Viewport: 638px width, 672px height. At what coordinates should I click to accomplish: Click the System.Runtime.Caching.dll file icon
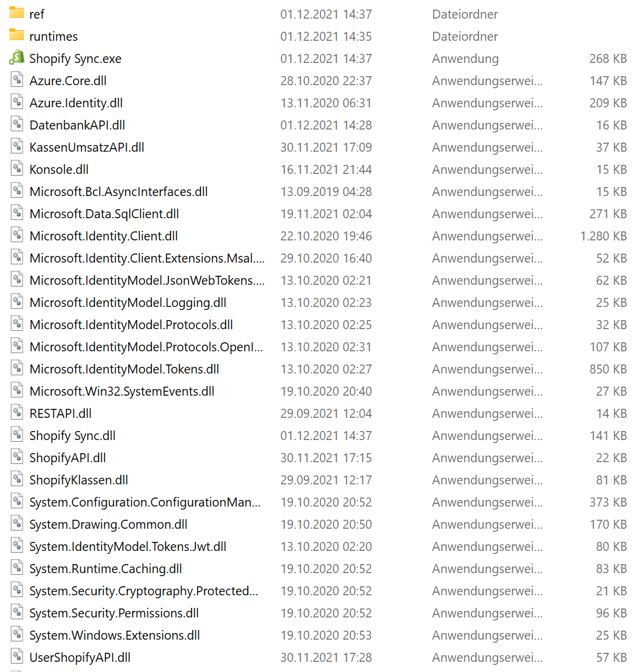(17, 568)
